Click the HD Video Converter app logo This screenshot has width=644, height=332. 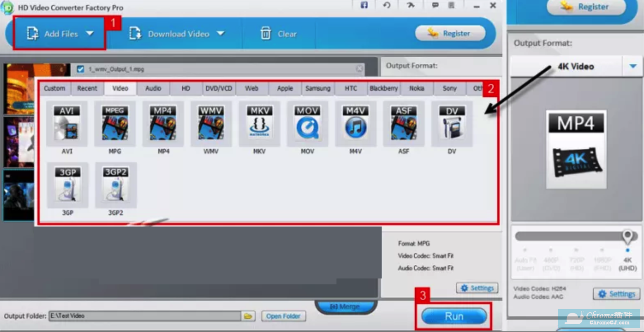tap(7, 7)
